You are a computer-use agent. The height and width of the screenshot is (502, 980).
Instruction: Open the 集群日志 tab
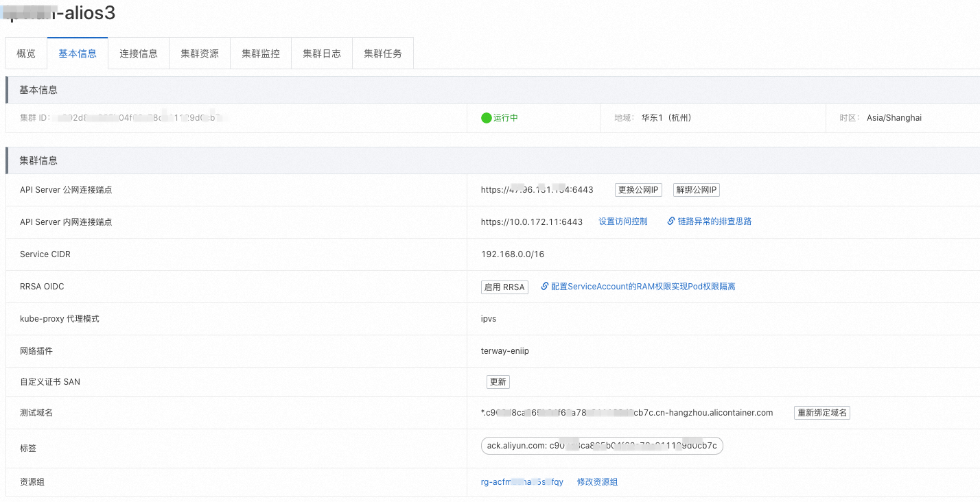[x=322, y=53]
